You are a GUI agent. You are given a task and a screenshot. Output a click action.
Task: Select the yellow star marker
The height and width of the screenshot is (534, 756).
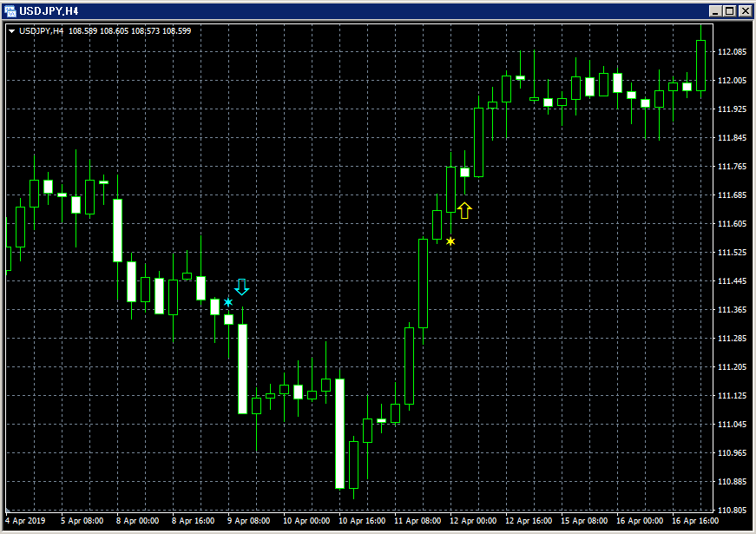[x=450, y=241]
